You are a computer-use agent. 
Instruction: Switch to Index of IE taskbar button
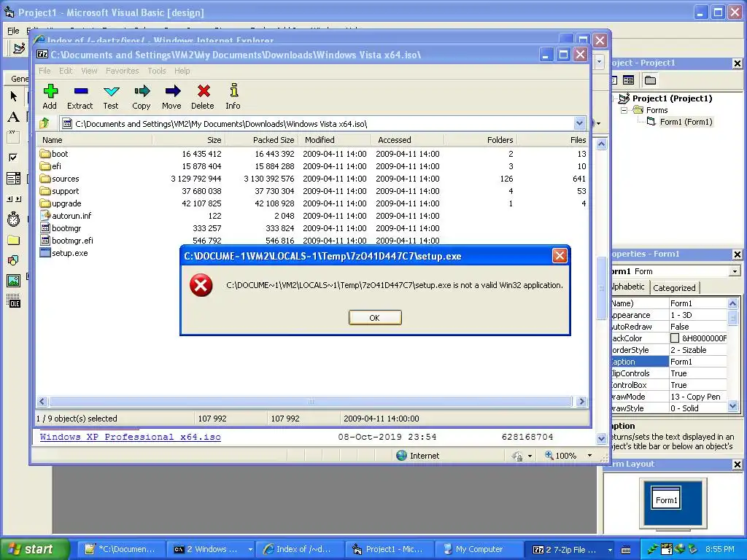[300, 550]
